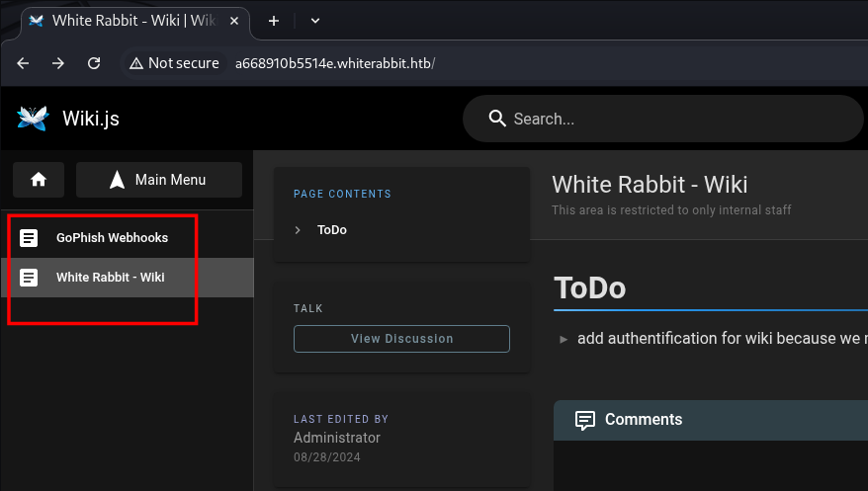Open the browser tab list dropdown
This screenshot has height=491, width=868.
pos(315,21)
